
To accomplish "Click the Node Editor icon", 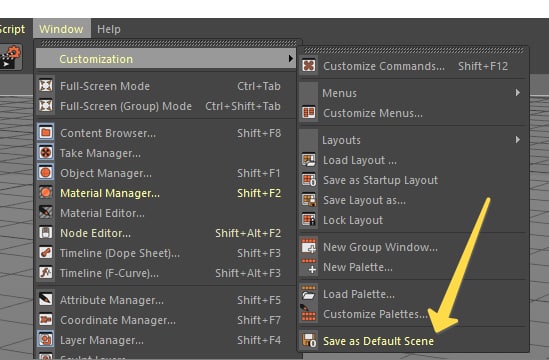I will click(x=46, y=233).
